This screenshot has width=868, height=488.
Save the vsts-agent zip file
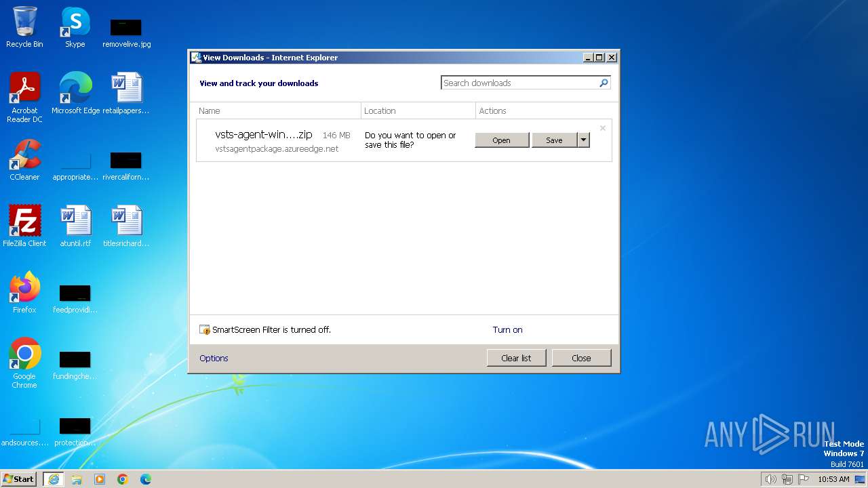pyautogui.click(x=554, y=140)
